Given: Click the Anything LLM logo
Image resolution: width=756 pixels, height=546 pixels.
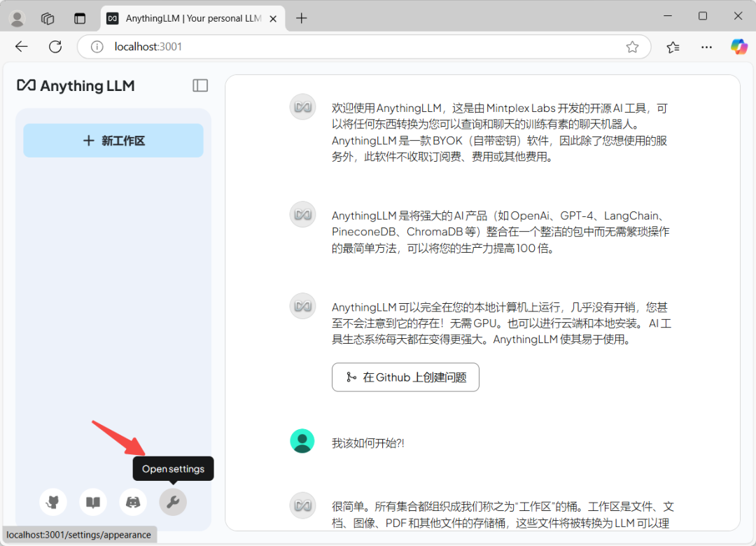Looking at the screenshot, I should (76, 86).
